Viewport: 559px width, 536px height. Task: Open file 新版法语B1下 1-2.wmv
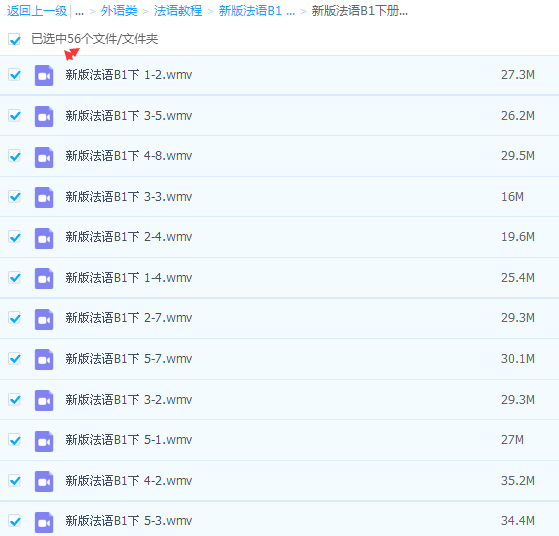point(129,75)
